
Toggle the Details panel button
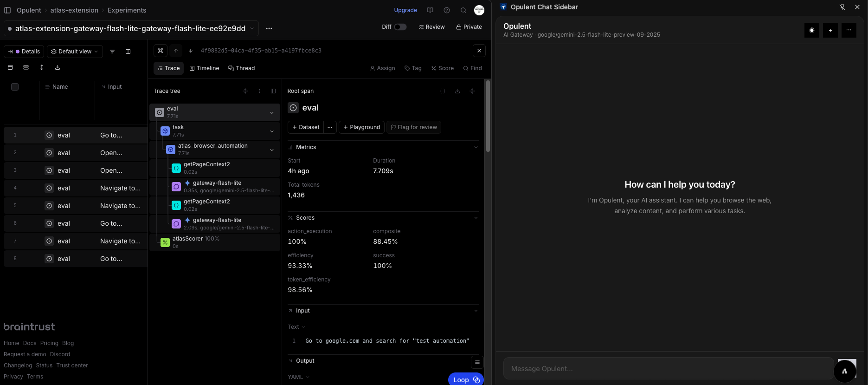coord(24,52)
